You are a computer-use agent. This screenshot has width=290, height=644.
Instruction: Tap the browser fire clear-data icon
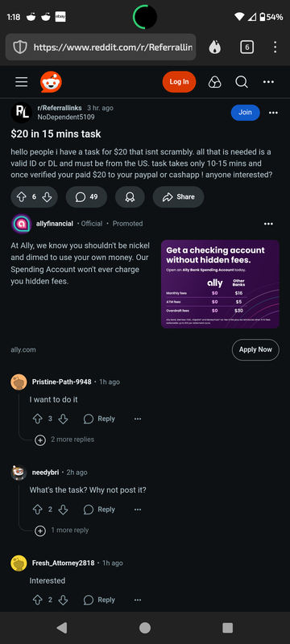[x=214, y=47]
